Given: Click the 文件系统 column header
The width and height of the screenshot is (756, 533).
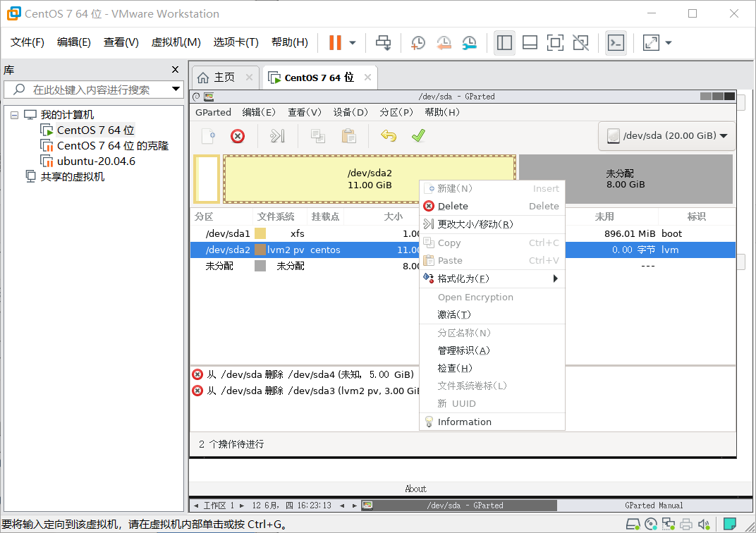Looking at the screenshot, I should [275, 217].
